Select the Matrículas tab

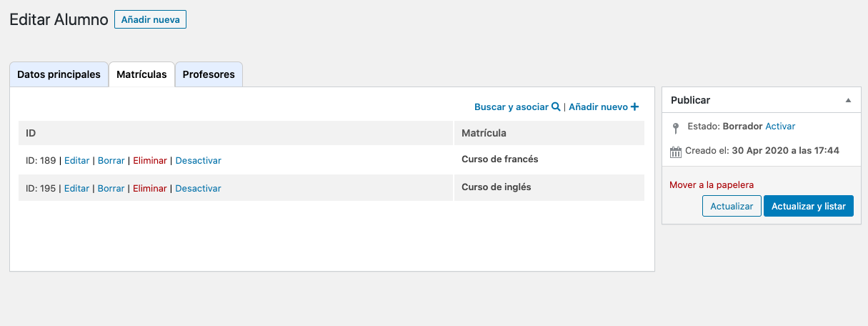(141, 74)
